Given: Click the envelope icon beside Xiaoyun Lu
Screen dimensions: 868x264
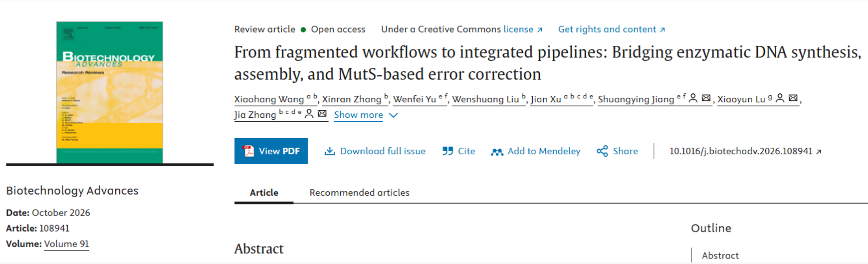Looking at the screenshot, I should point(793,98).
